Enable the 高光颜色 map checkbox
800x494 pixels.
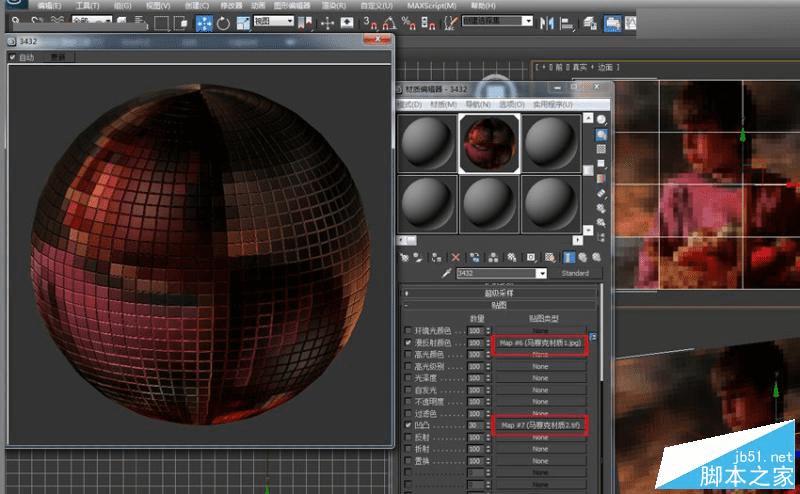(407, 354)
